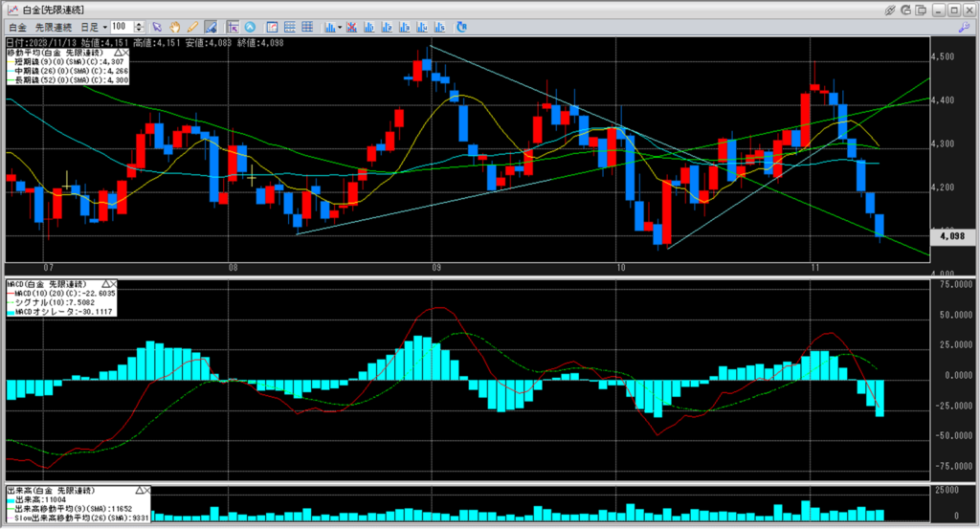Maximize the 白金 chart window
The image size is (980, 529).
(954, 10)
